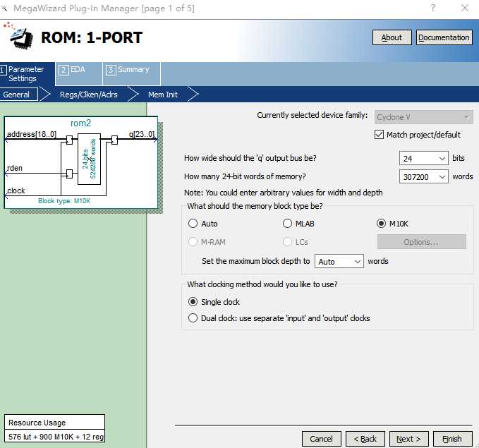
Task: Go to the Regs/Clken/Aclrs sub-page
Action: 89,95
